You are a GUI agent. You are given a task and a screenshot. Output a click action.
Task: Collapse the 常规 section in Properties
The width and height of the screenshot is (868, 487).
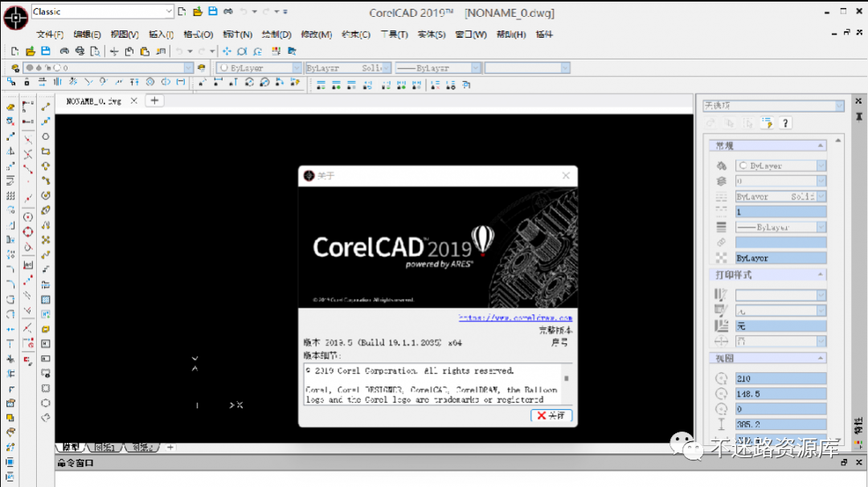tap(821, 145)
